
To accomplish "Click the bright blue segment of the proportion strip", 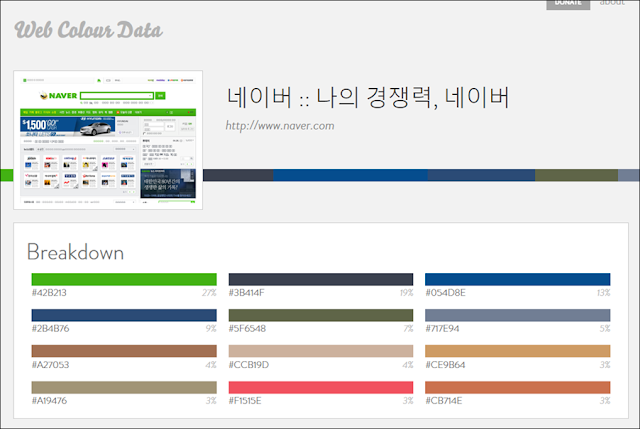I will coord(350,175).
